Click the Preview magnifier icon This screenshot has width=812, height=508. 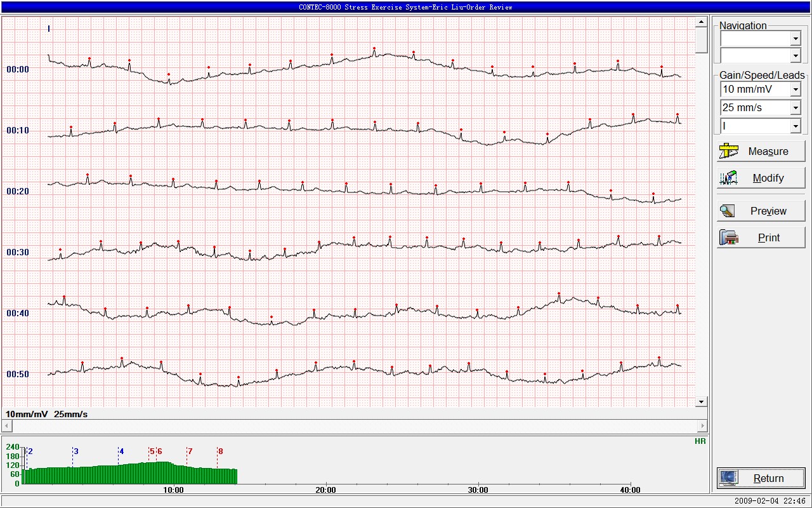pyautogui.click(x=728, y=211)
